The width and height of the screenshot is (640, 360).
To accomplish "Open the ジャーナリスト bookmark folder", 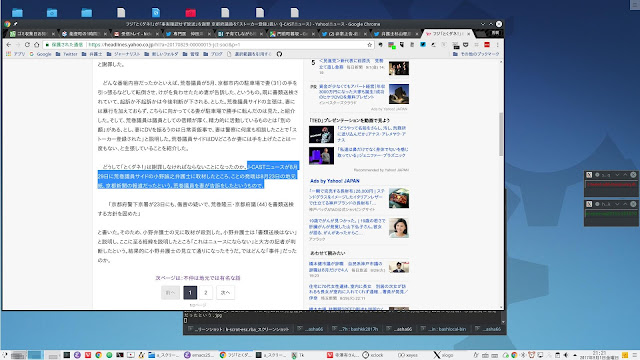I will [x=123, y=54].
